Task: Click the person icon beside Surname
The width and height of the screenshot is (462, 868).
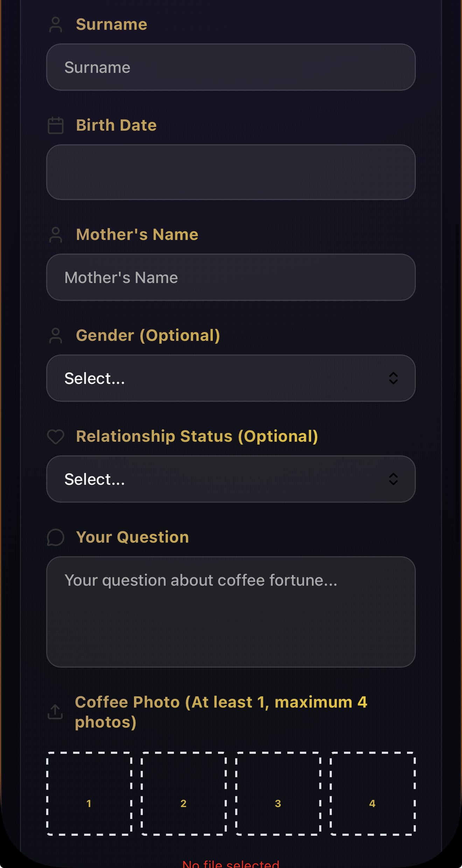Action: tap(55, 25)
